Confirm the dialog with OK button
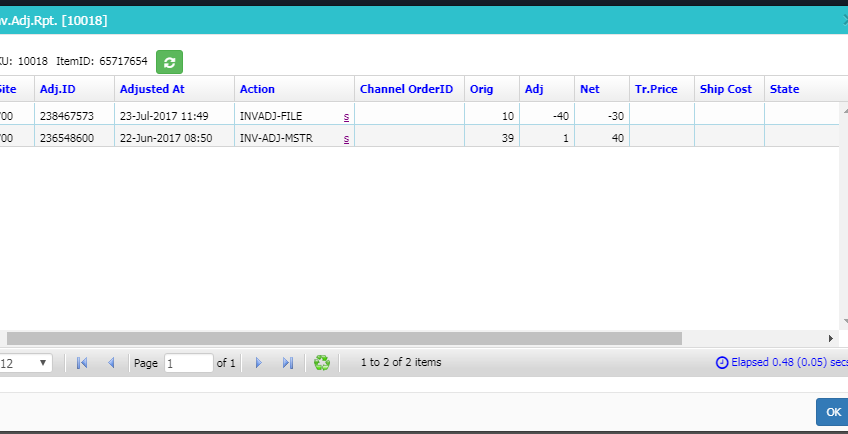 (833, 412)
